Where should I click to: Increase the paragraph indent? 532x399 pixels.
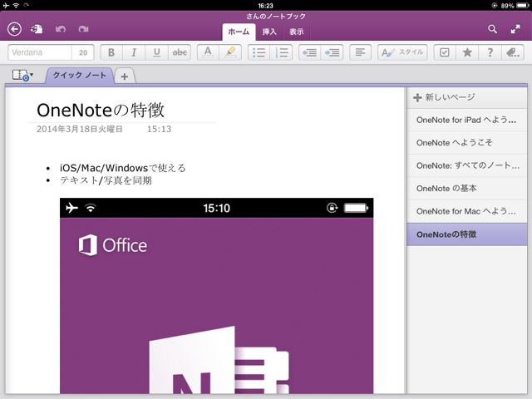[332, 52]
